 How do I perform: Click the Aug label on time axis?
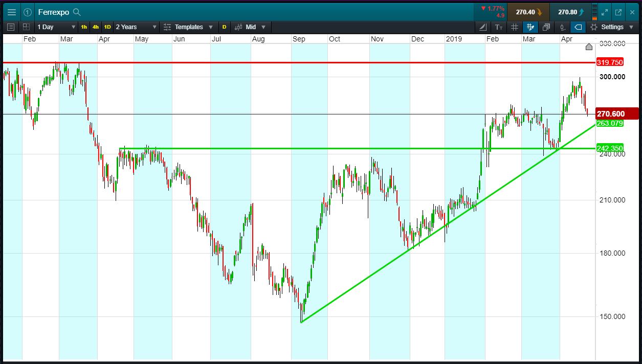point(258,39)
